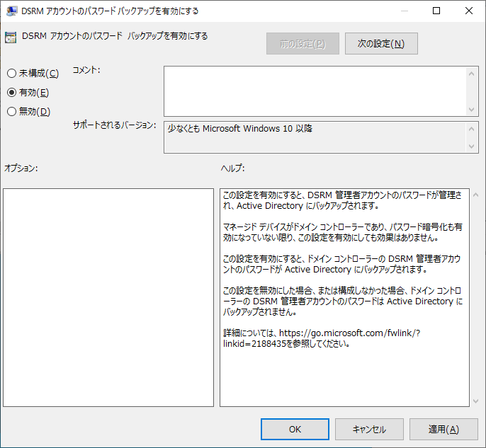The image size is (486, 448).
Task: Click the comment box scroll down arrow
Action: coord(473,109)
